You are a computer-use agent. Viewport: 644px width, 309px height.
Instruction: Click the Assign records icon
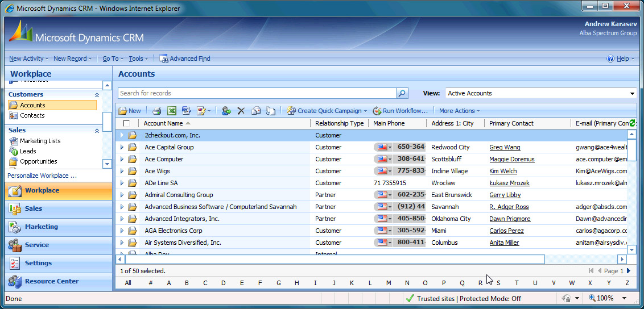[226, 111]
